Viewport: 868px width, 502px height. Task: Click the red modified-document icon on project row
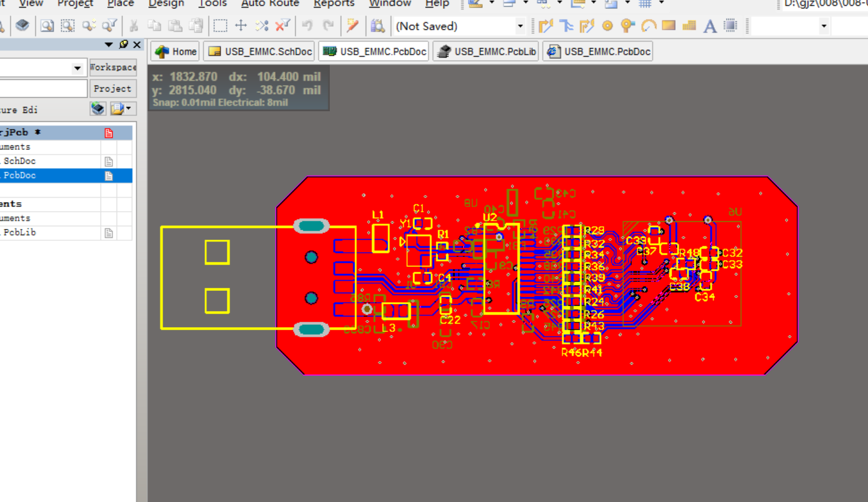click(108, 133)
